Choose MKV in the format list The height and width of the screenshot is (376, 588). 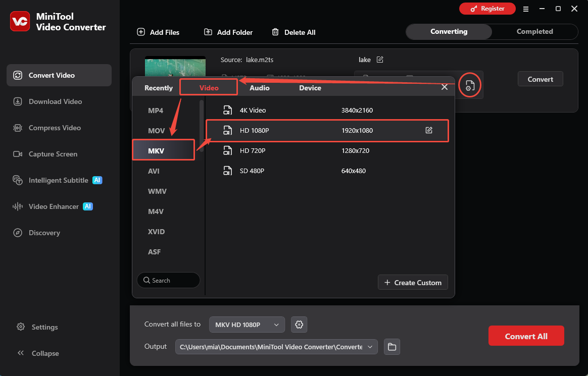164,150
